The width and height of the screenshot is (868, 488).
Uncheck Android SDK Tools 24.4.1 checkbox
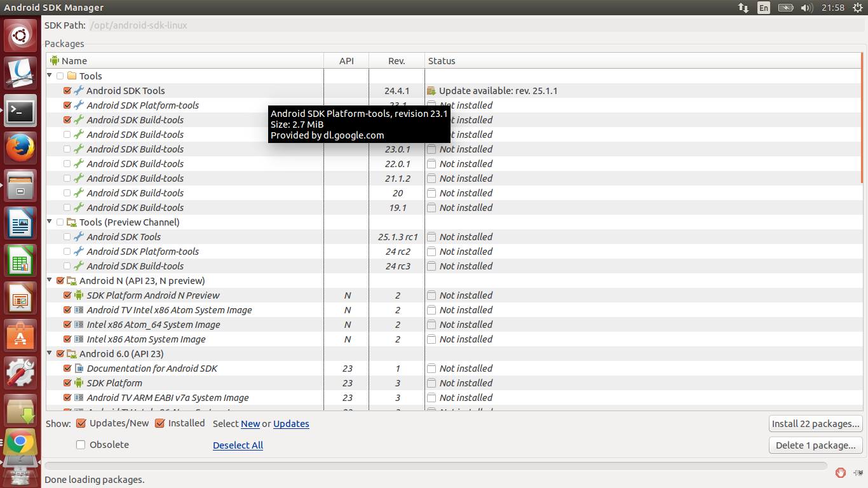click(67, 90)
